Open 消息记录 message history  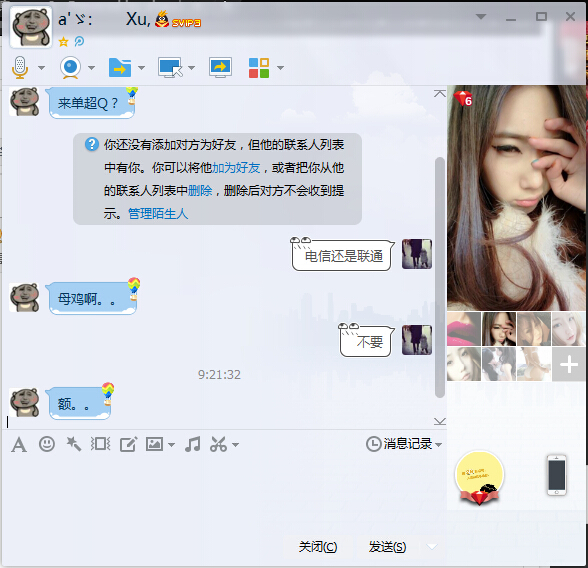point(404,444)
